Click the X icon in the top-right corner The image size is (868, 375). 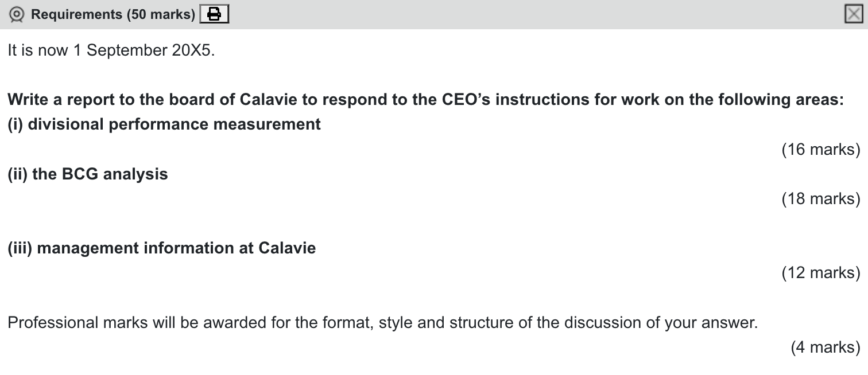[855, 13]
